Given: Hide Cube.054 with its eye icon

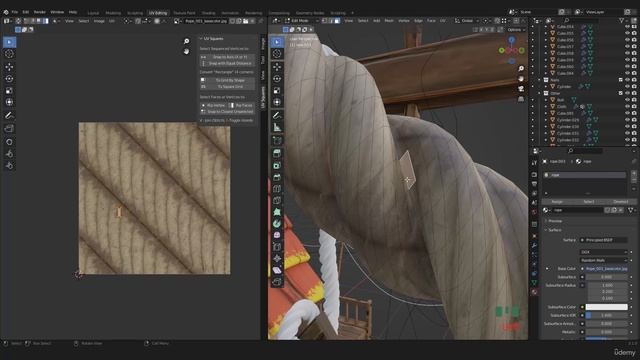Looking at the screenshot, I should click(x=627, y=27).
